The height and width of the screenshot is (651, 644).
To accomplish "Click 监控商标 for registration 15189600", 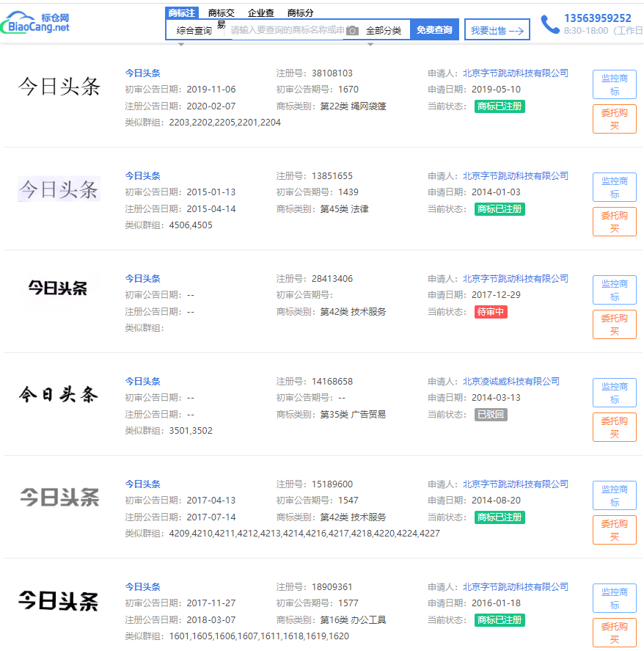I will tap(615, 495).
